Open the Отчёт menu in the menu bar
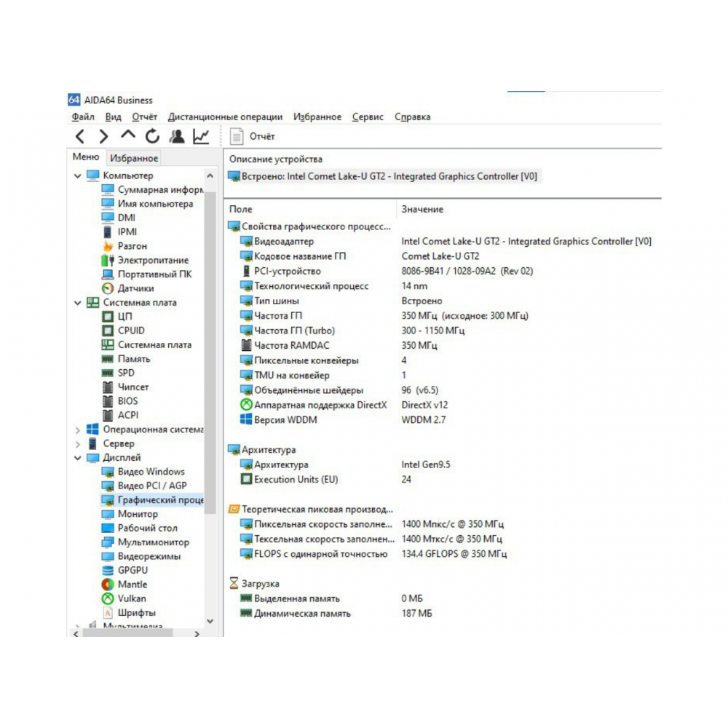The height and width of the screenshot is (728, 728). 144,117
